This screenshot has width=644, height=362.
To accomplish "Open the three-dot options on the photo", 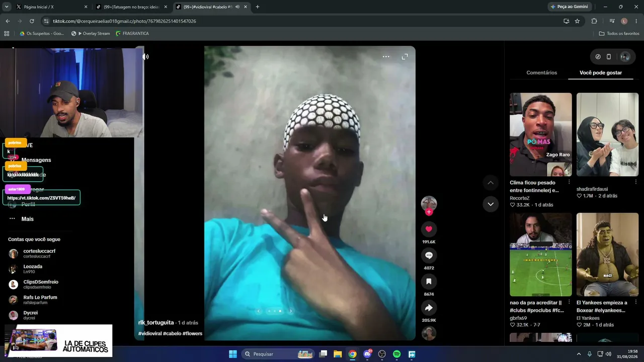I will [386, 57].
